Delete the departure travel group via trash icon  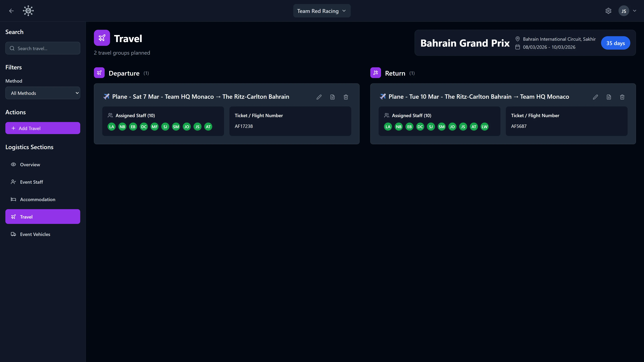346,97
